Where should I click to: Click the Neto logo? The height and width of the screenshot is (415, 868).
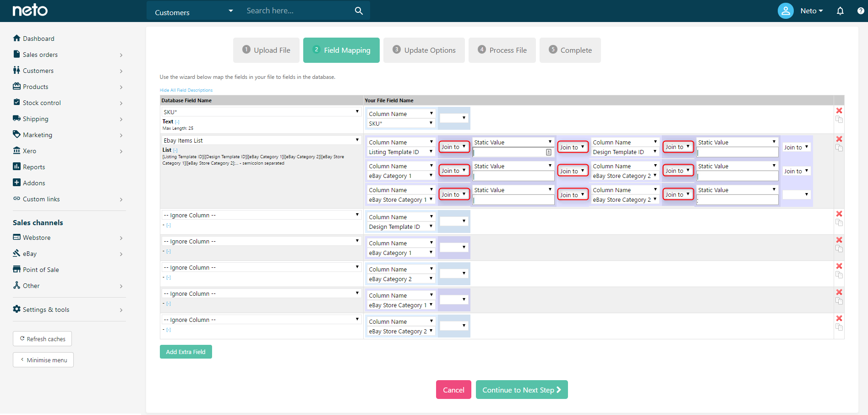(30, 10)
